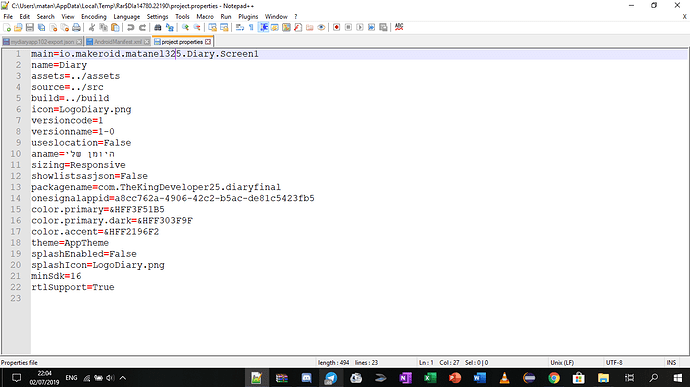Screen dimensions: 690x387
Task: Click the Cut scissors icon
Action: point(92,27)
